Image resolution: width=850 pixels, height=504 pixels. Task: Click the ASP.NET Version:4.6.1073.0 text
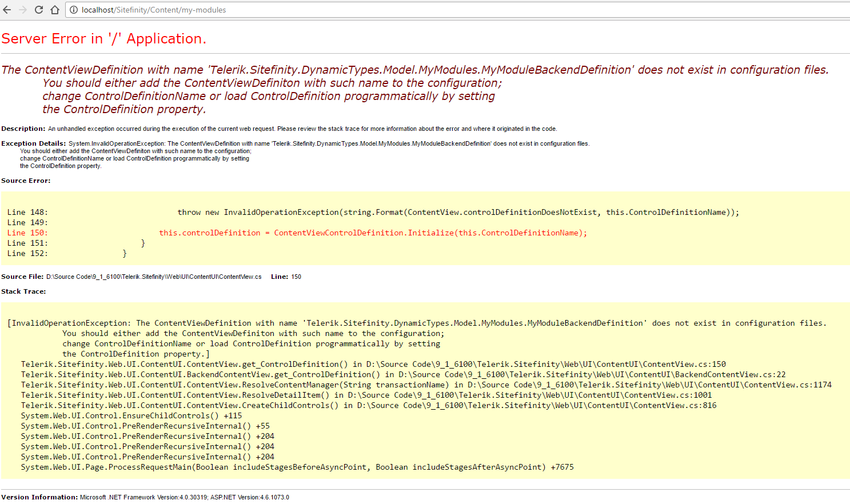pyautogui.click(x=250, y=497)
